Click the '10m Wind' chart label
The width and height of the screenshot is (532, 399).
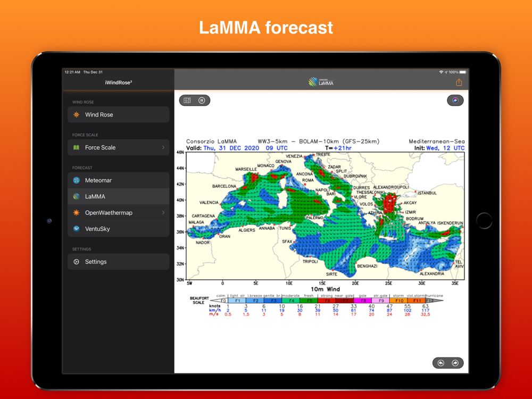[325, 289]
